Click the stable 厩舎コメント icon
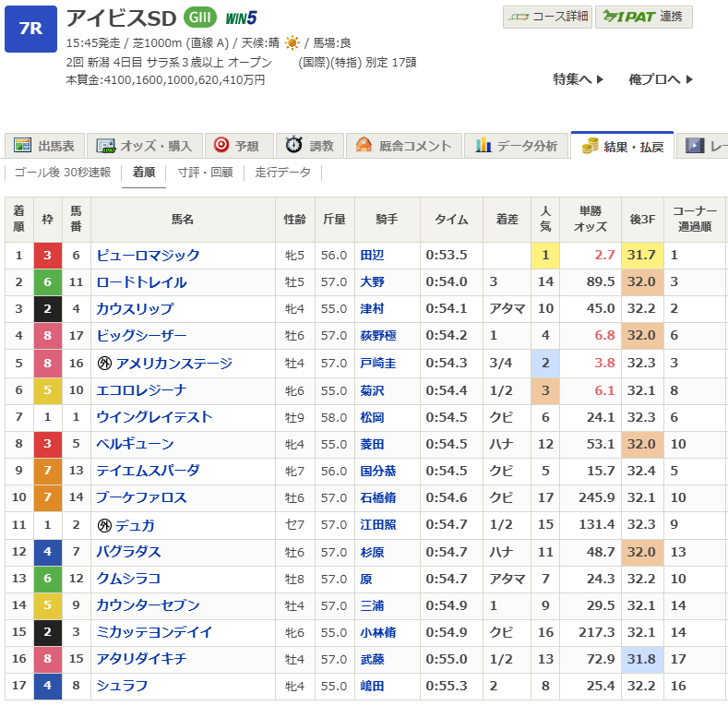728x706 pixels. click(x=364, y=145)
